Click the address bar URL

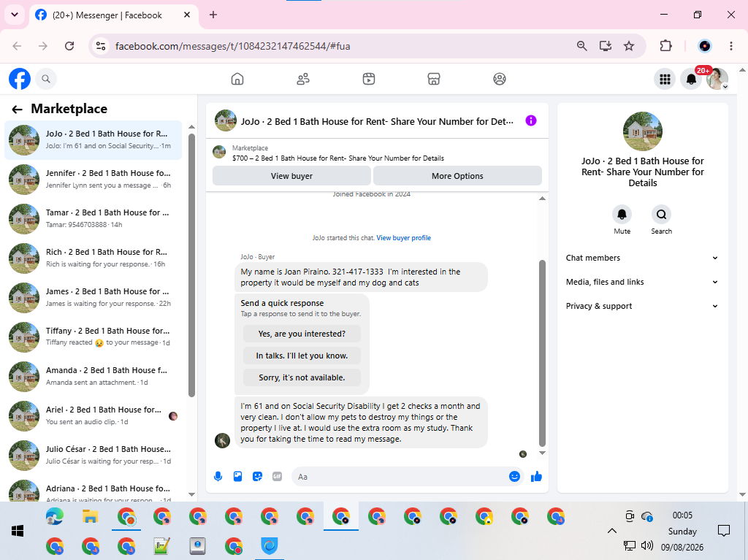pos(233,46)
